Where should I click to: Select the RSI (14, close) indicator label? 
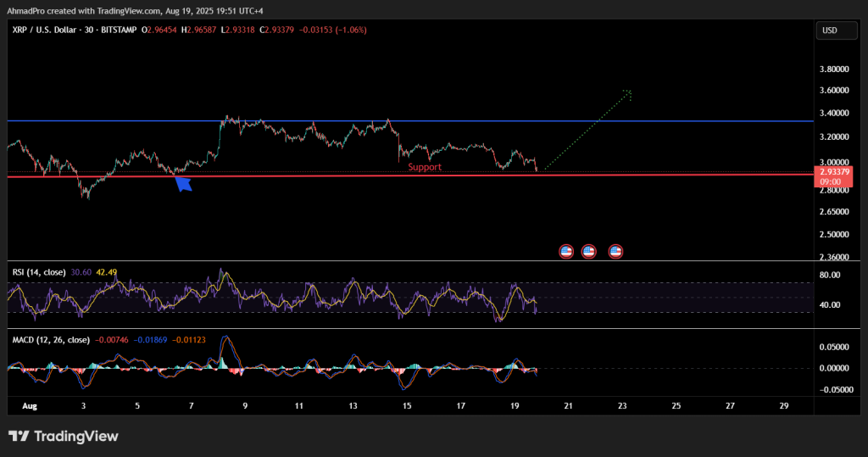pyautogui.click(x=40, y=272)
